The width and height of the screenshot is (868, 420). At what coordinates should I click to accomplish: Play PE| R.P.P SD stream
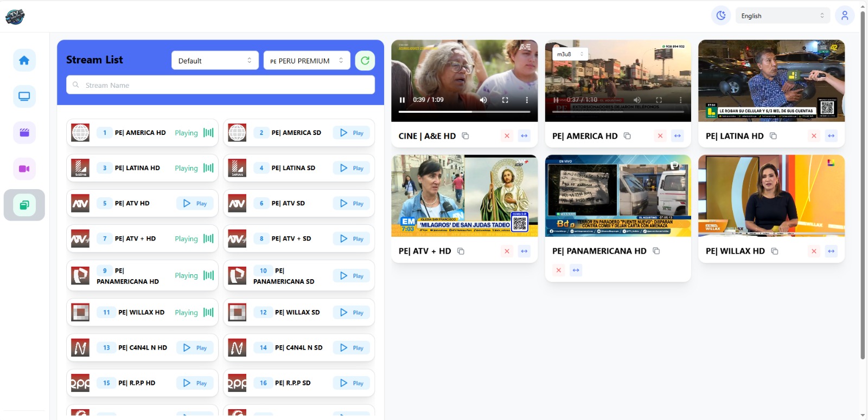352,383
